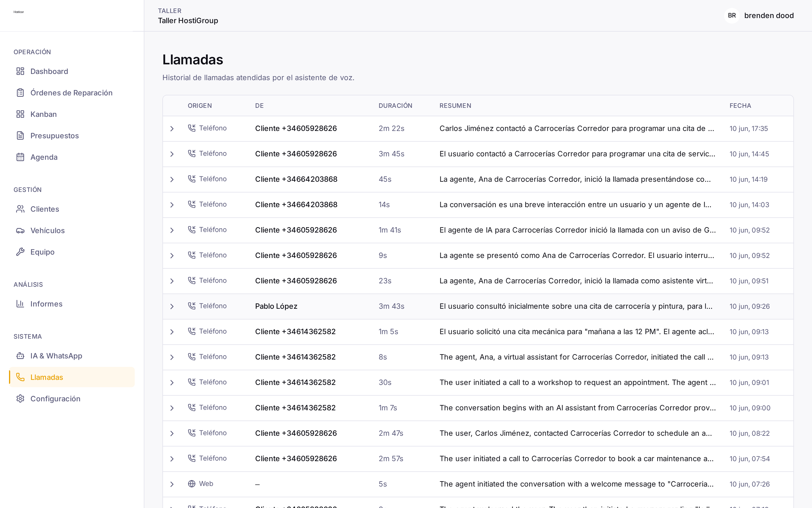Click the summary starting 'El usuario solicitó una cita mecánica'
Viewport: 812px width, 508px height.
pyautogui.click(x=577, y=332)
